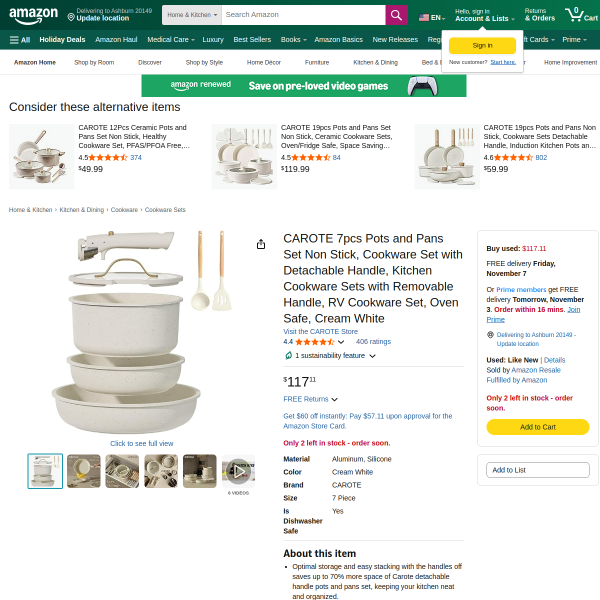Click the share icon beside product image
600x600 pixels.
point(261,244)
